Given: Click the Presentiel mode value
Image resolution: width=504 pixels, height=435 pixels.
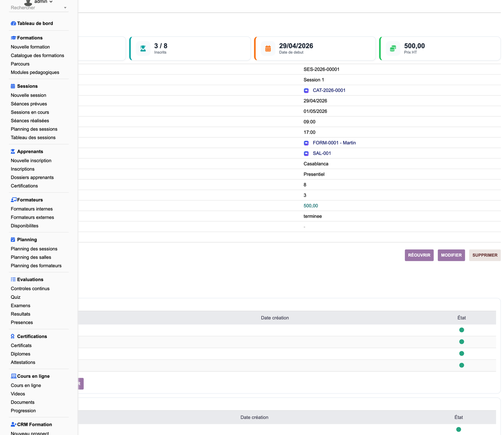Looking at the screenshot, I should (x=314, y=174).
